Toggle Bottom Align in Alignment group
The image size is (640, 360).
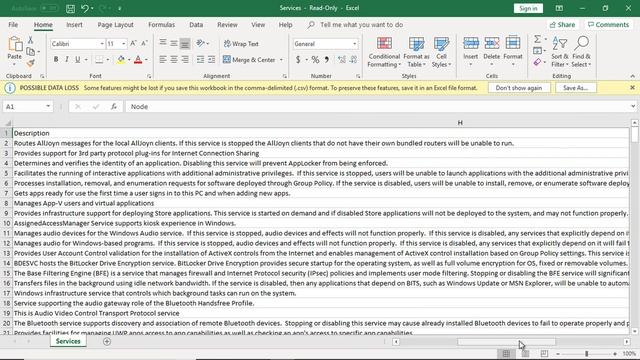click(x=185, y=43)
